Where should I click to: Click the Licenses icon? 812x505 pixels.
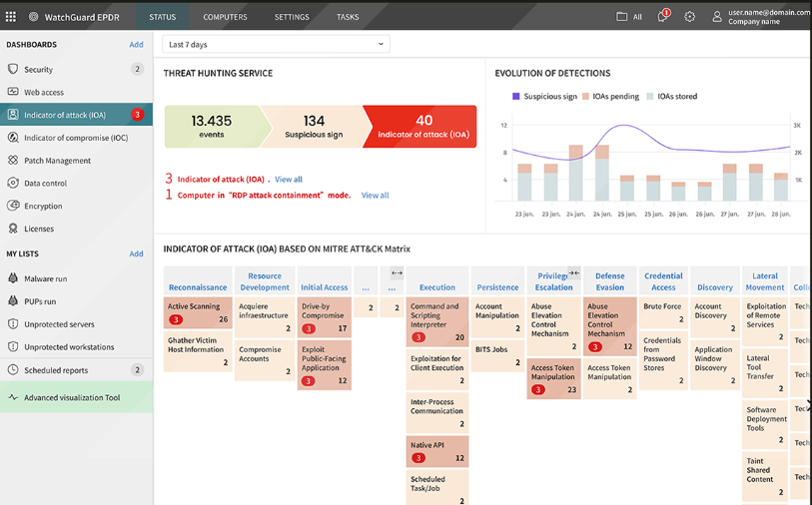(x=13, y=229)
